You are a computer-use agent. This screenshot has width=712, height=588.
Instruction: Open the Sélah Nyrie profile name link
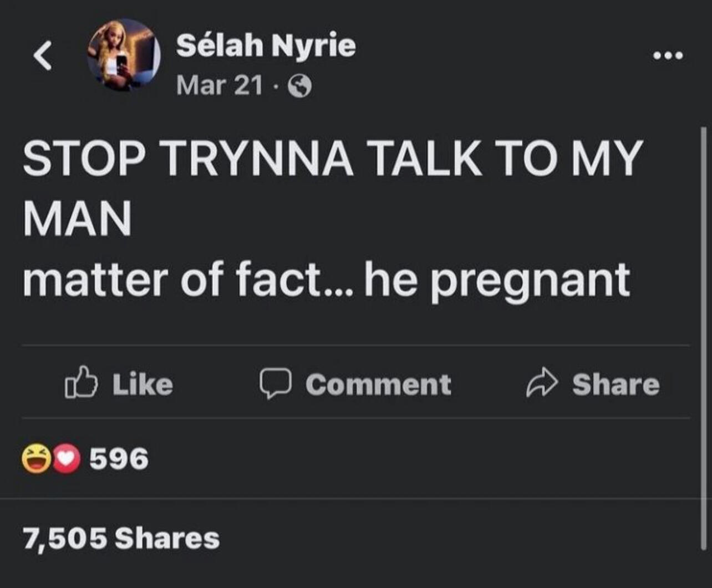[266, 45]
